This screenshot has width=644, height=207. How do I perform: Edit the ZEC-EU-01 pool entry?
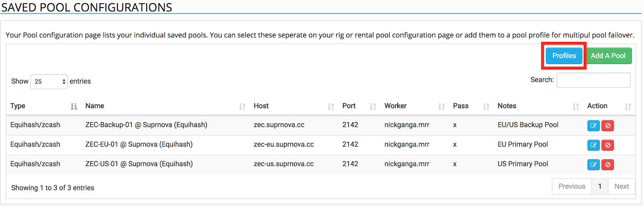(x=593, y=145)
